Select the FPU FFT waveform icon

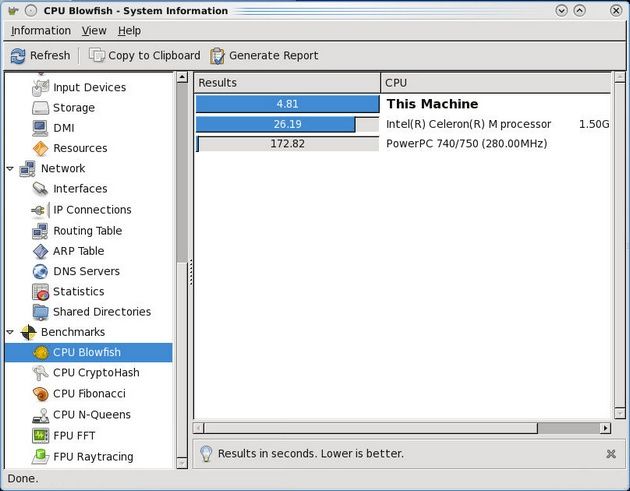coord(40,436)
